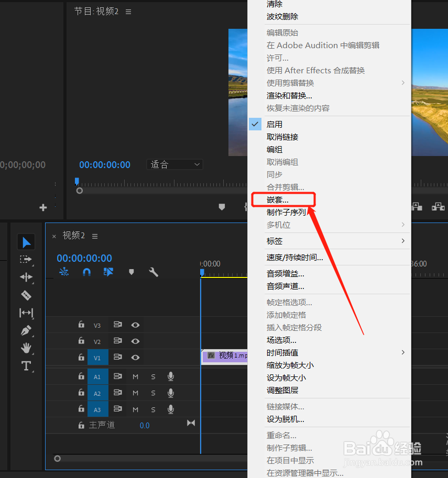
Task: Click the Extract button in program monitor
Action: coord(438,207)
